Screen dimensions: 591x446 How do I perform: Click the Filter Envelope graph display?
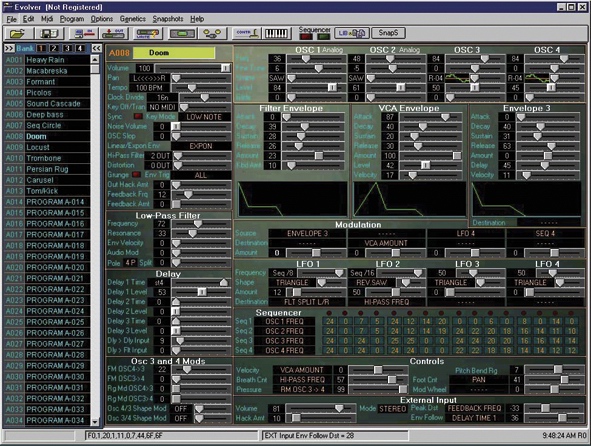pos(292,199)
